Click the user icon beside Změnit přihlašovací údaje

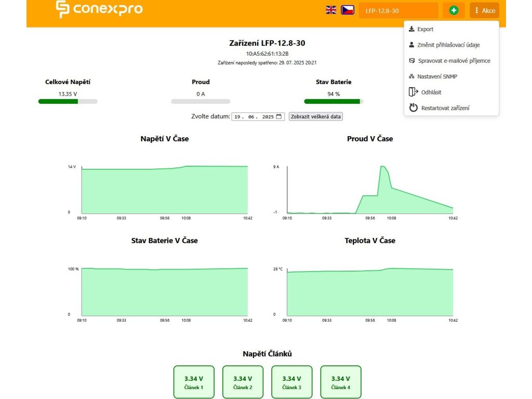coord(411,45)
